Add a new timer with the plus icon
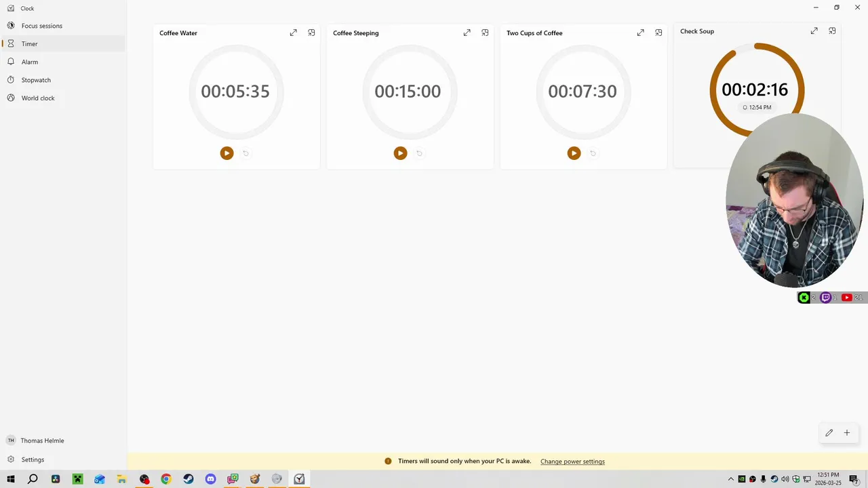Screen dimensions: 868x488 tap(846, 432)
